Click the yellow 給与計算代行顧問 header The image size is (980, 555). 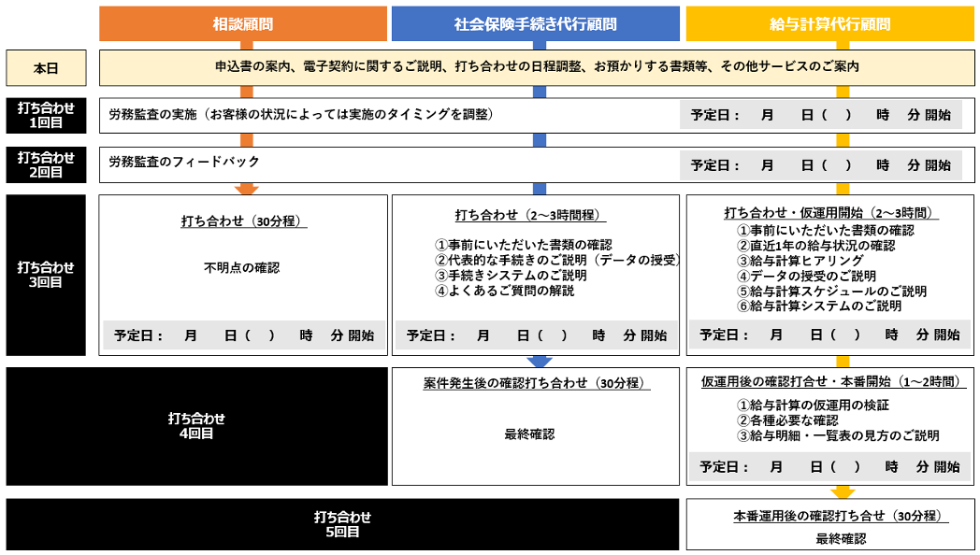[x=830, y=23]
